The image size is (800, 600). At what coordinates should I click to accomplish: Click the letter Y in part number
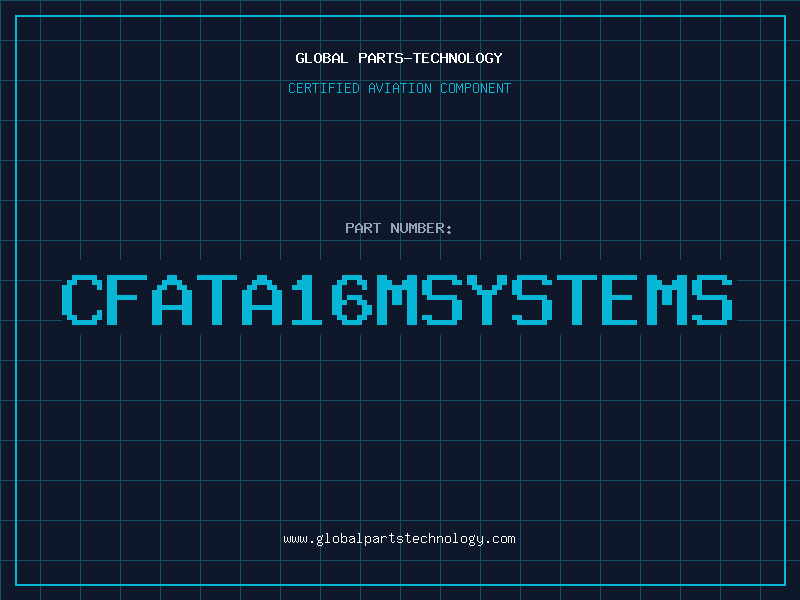pos(487,299)
